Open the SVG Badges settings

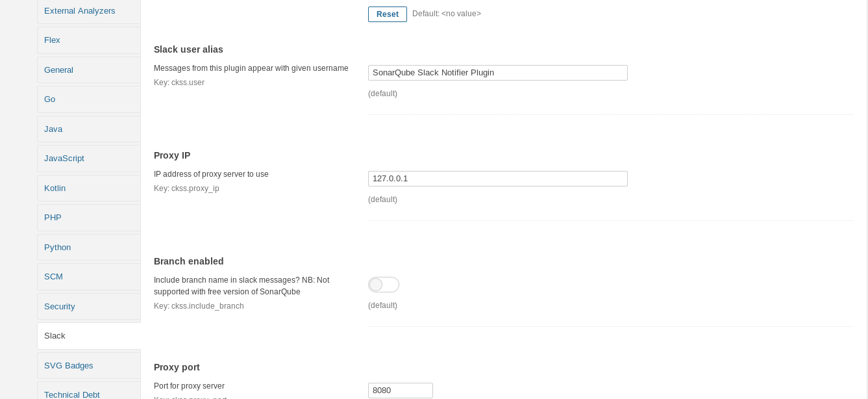click(x=68, y=366)
